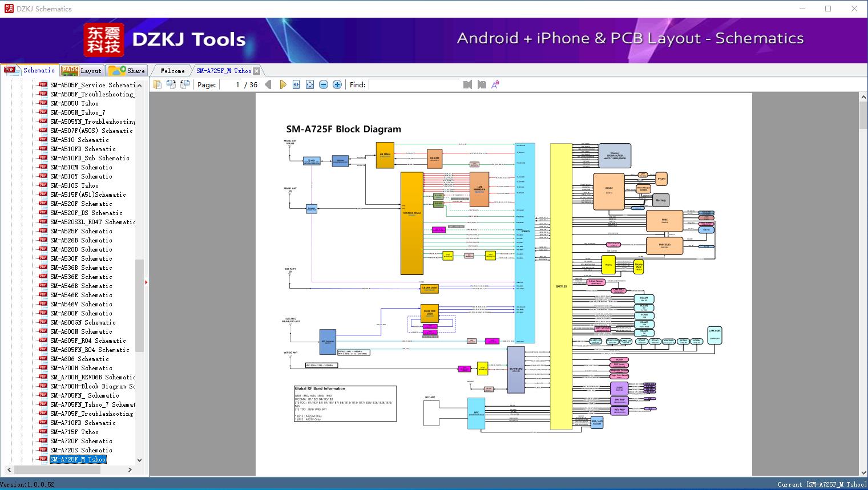Click the fit page icon
Image resolution: width=868 pixels, height=490 pixels.
310,84
